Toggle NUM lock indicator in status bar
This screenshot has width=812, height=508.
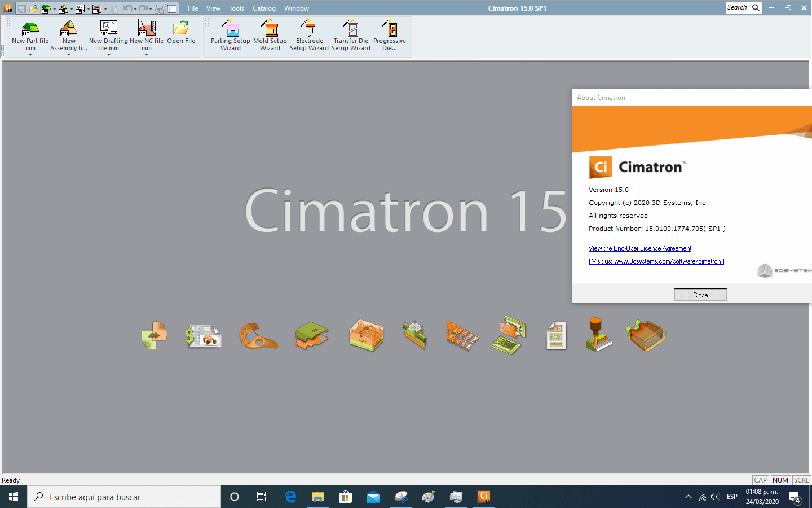780,480
